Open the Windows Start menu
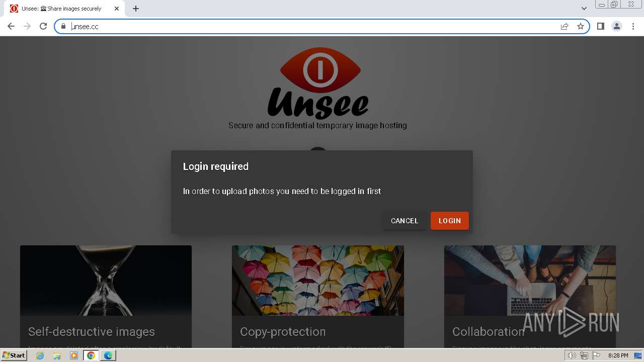The image size is (644, 362). click(14, 355)
